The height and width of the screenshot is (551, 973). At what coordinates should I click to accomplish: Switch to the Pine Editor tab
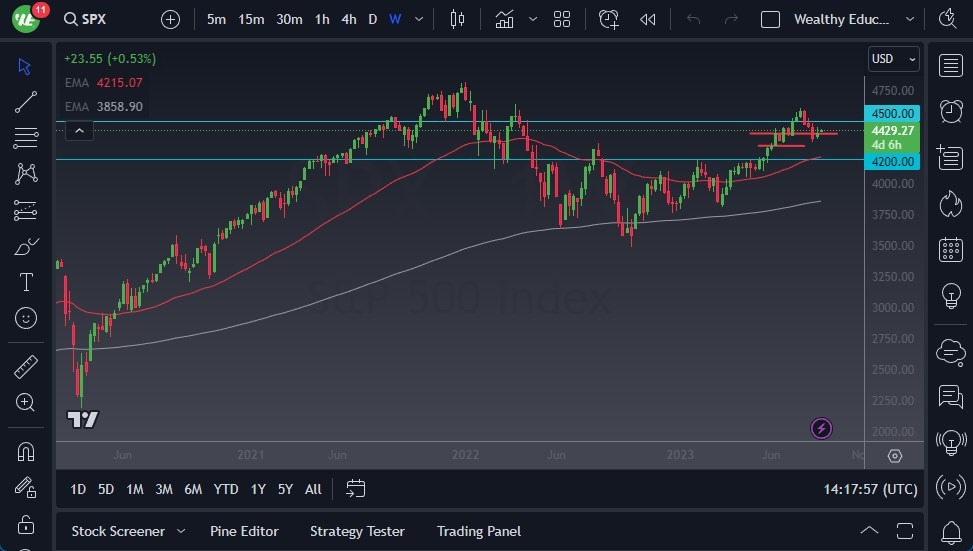pyautogui.click(x=244, y=531)
